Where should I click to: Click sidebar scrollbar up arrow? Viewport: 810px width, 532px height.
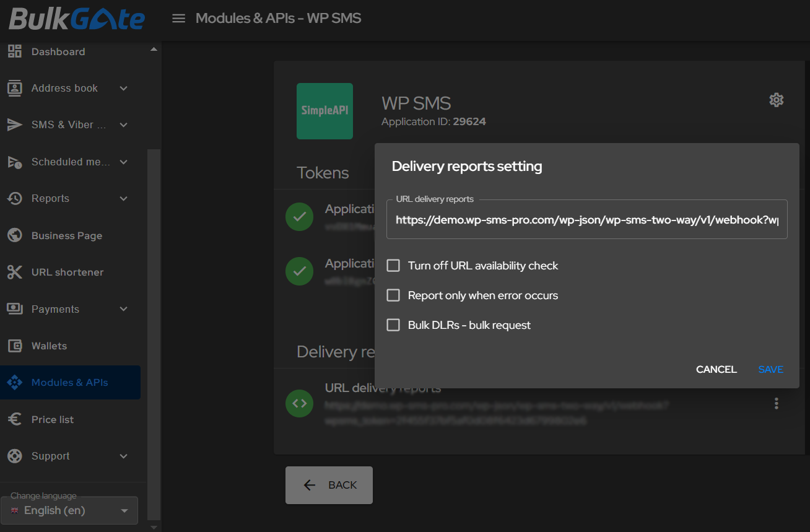pos(154,49)
